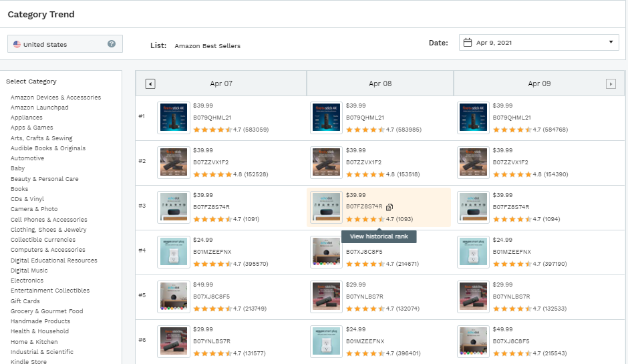
Task: Select Home & Kitchen category
Action: pos(34,342)
